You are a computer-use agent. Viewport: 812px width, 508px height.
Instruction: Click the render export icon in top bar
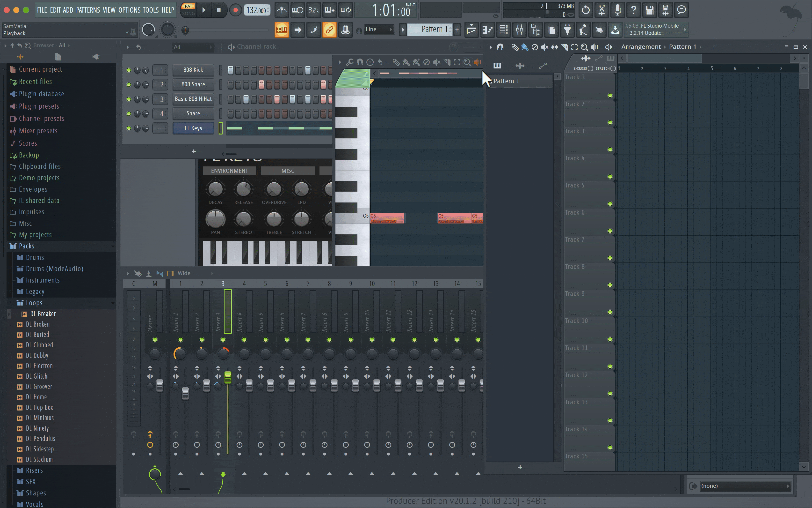click(x=666, y=10)
